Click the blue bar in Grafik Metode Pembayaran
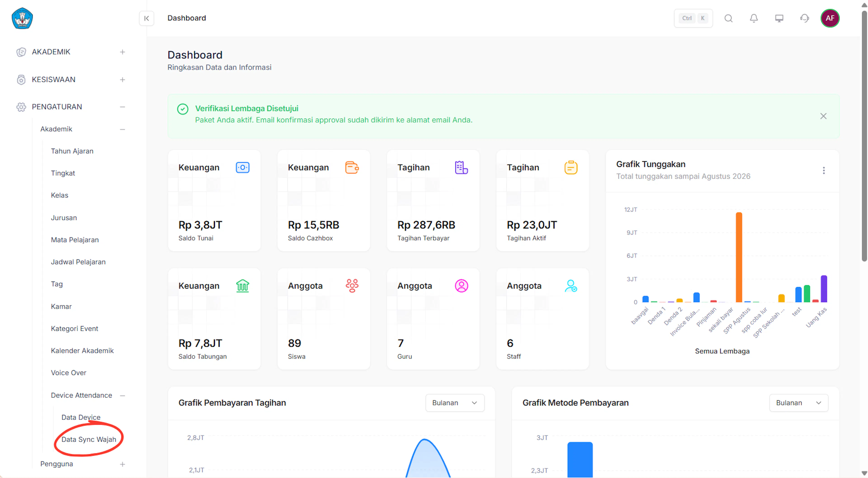868x478 pixels. [x=580, y=459]
